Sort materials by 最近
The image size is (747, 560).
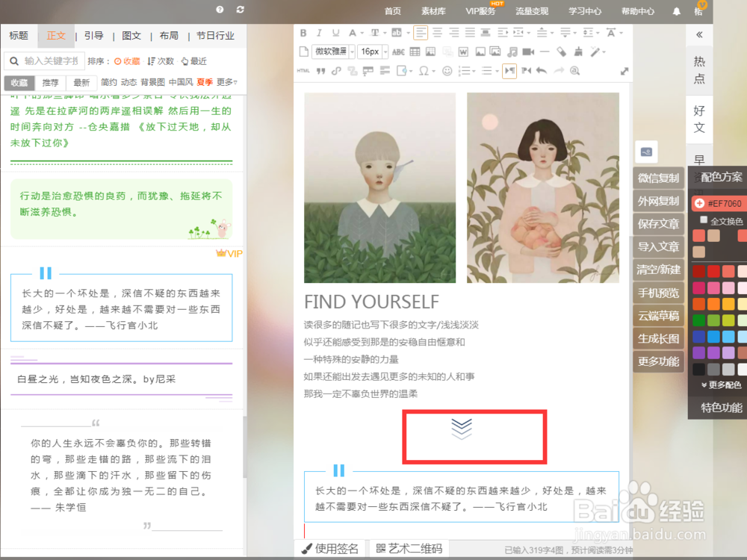pyautogui.click(x=194, y=61)
